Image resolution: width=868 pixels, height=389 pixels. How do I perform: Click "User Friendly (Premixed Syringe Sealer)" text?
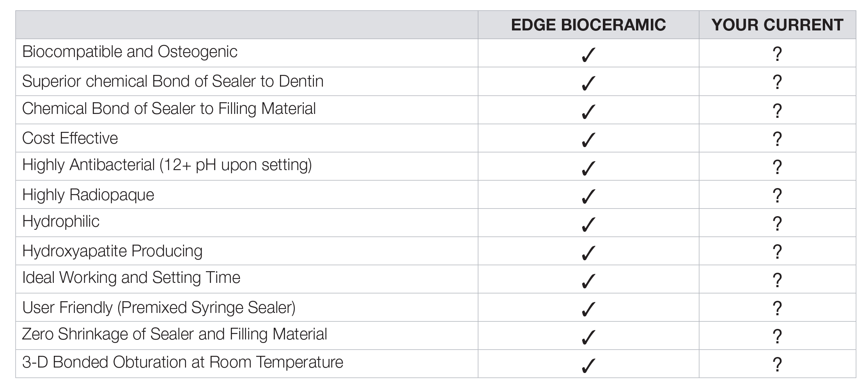click(159, 307)
